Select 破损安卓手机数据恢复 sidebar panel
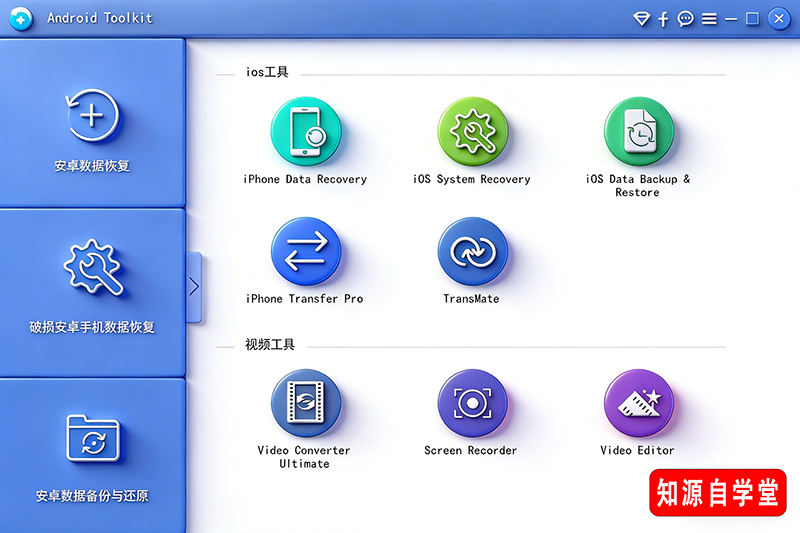Screen dimensions: 800x533 click(x=92, y=293)
